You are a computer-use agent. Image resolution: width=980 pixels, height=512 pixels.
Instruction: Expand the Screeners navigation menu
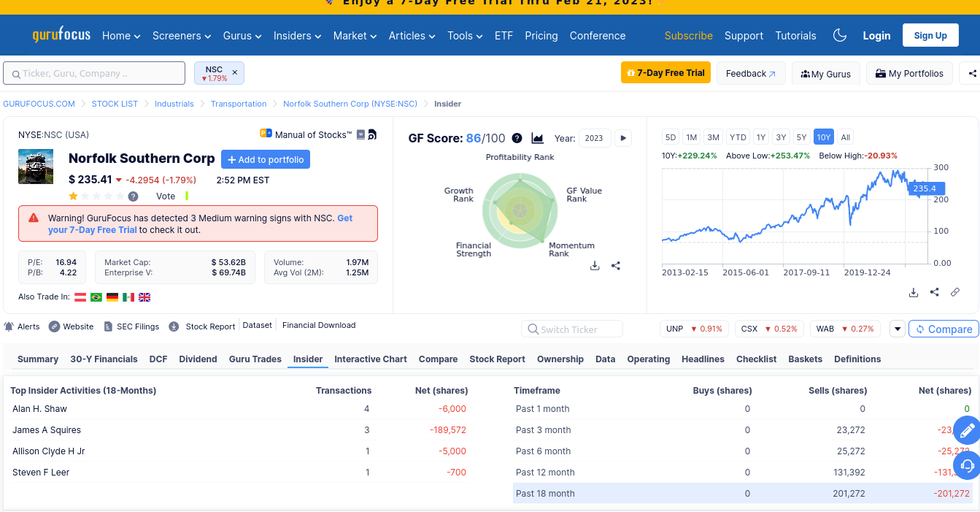pyautogui.click(x=182, y=36)
